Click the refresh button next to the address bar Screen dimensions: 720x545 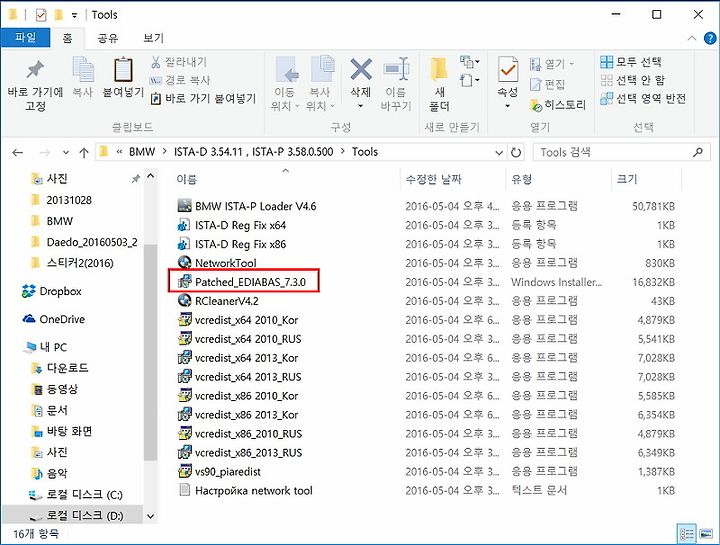516,152
